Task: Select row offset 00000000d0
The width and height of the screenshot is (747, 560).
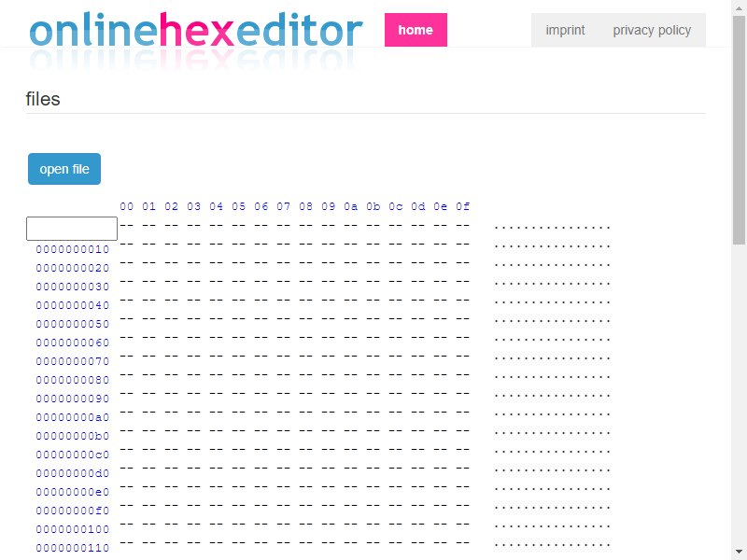Action: point(73,473)
